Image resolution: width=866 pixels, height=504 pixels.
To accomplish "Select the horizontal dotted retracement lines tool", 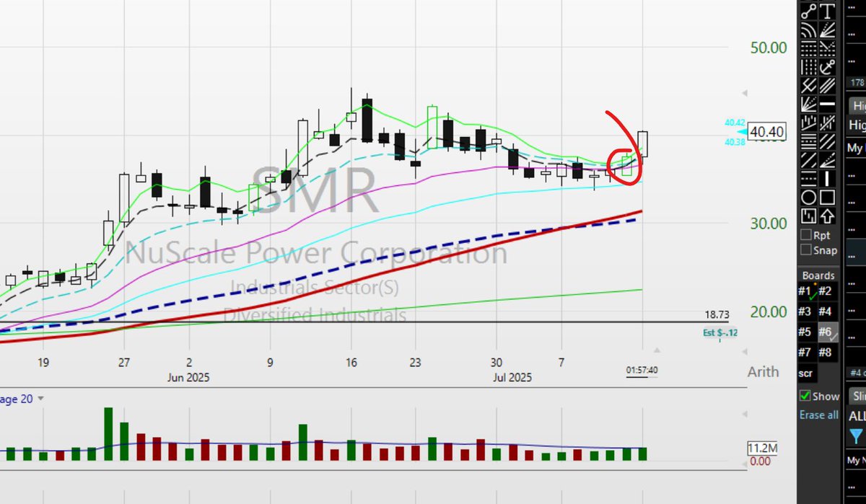I will pos(809,50).
